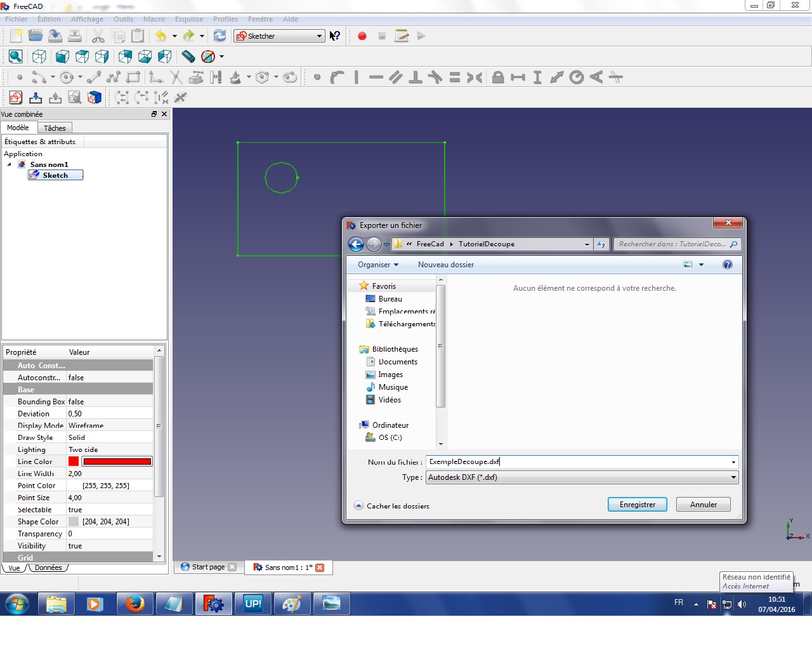The width and height of the screenshot is (812, 650).
Task: Click the Lock constraint padlock icon
Action: (x=498, y=77)
